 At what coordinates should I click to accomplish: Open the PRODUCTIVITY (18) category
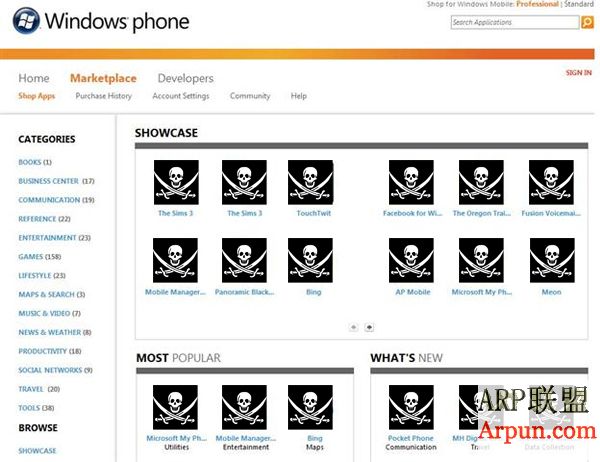pos(50,351)
